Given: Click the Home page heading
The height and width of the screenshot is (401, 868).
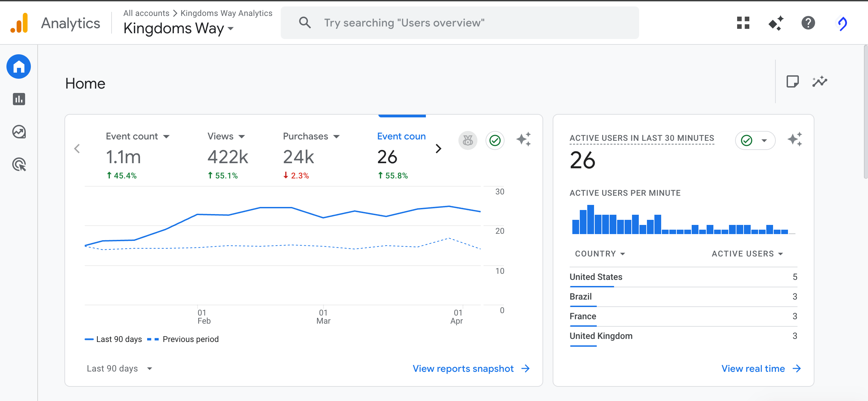Looking at the screenshot, I should click(x=85, y=83).
